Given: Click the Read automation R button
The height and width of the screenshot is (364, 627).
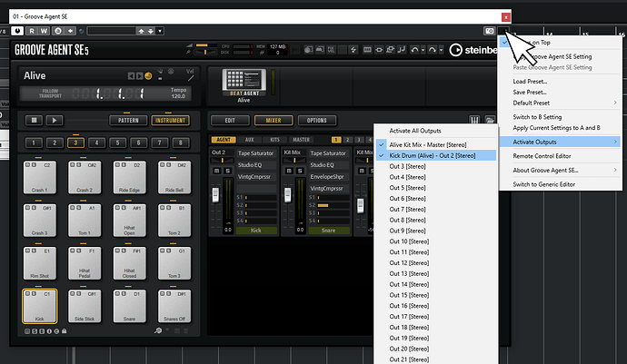Looking at the screenshot, I should [x=32, y=31].
